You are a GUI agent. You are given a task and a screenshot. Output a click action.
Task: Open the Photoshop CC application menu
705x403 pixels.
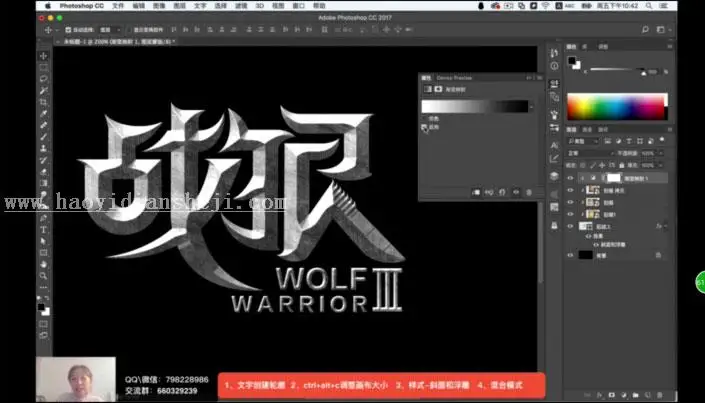81,6
